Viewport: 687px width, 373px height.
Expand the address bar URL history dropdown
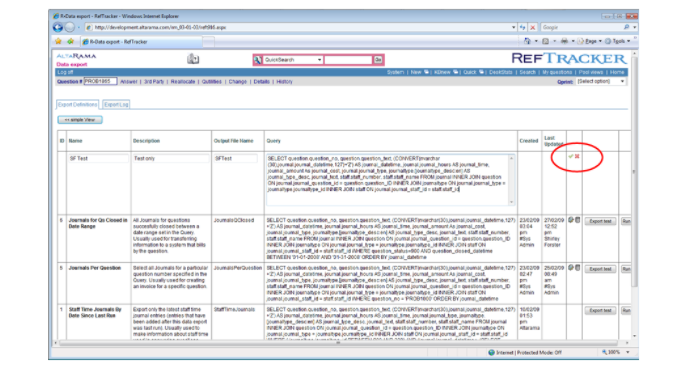click(513, 27)
